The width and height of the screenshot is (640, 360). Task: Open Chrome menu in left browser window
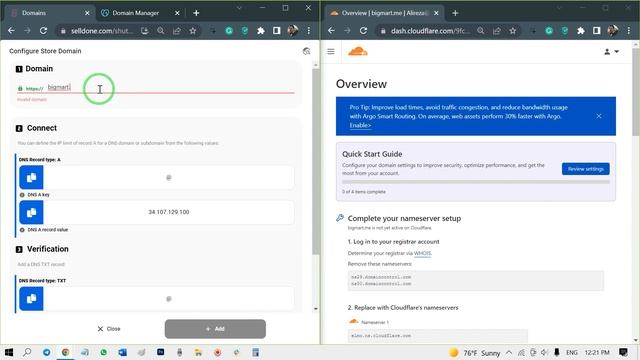pos(309,31)
